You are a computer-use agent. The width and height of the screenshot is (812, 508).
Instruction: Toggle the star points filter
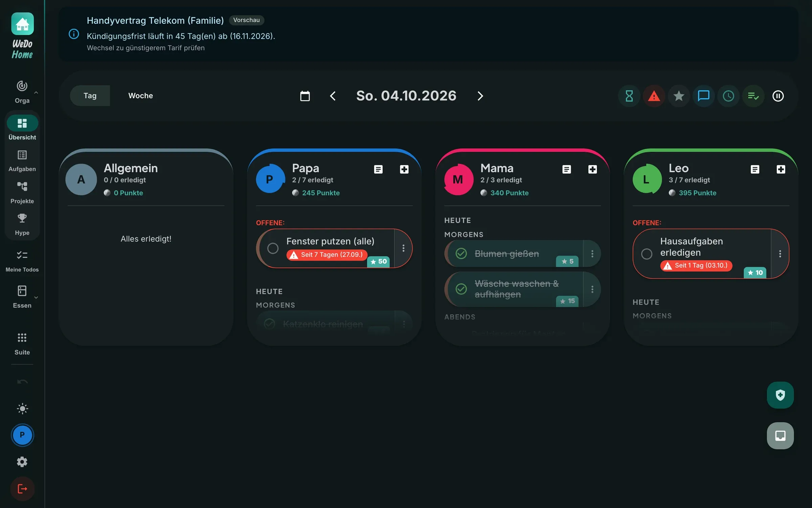point(679,96)
